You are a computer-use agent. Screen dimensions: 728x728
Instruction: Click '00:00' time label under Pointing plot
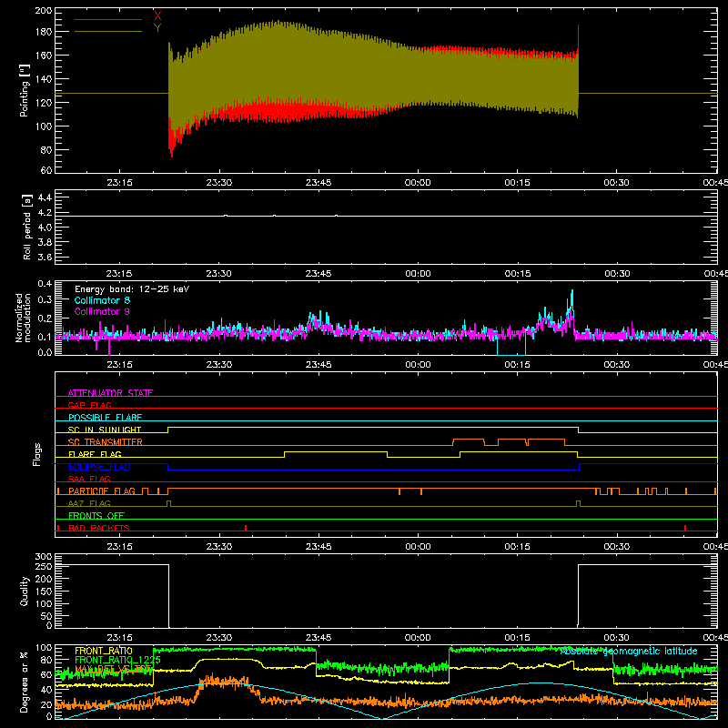tap(418, 183)
